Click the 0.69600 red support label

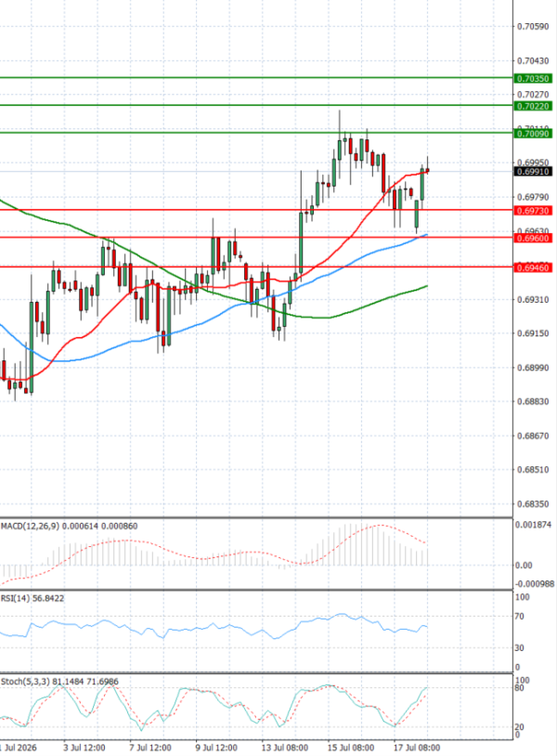coord(533,238)
